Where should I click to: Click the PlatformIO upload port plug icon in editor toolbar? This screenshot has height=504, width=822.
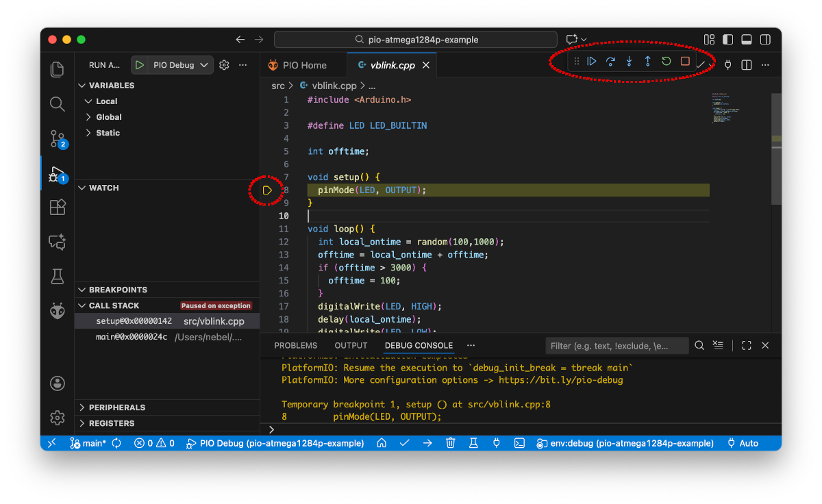[x=728, y=64]
